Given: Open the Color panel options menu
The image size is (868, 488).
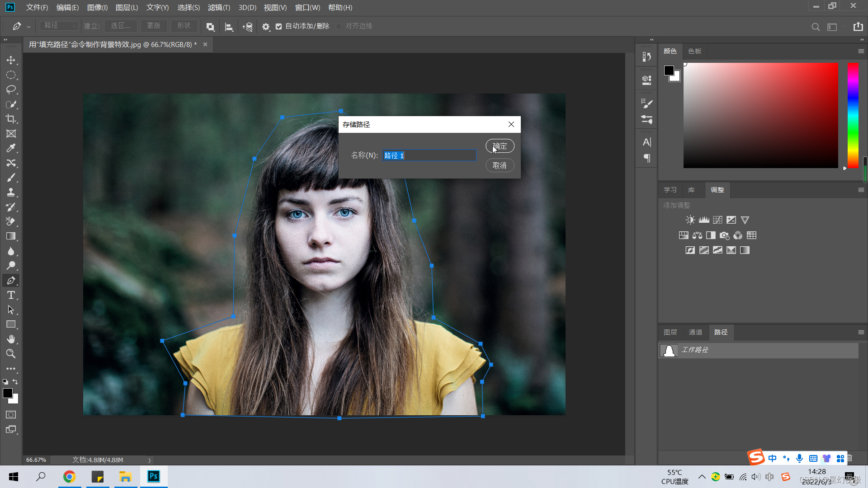Looking at the screenshot, I should coord(861,51).
